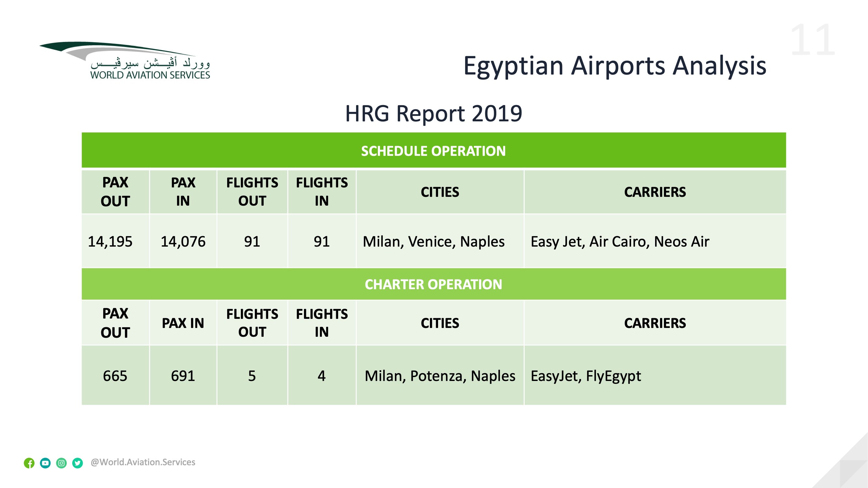Select the Egyptian Airports Analysis title
This screenshot has width=868, height=488.
click(x=614, y=66)
